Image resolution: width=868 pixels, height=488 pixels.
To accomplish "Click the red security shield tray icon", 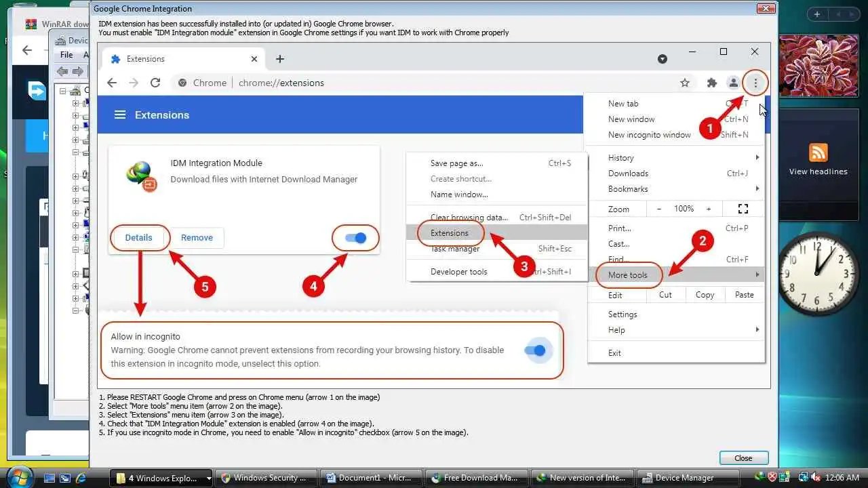I will click(x=773, y=478).
